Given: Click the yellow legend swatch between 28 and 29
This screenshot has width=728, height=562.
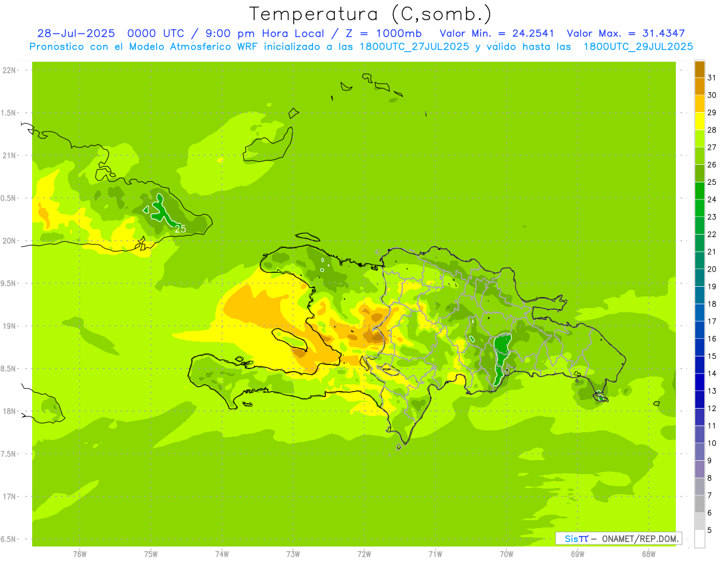Looking at the screenshot, I should point(699,121).
